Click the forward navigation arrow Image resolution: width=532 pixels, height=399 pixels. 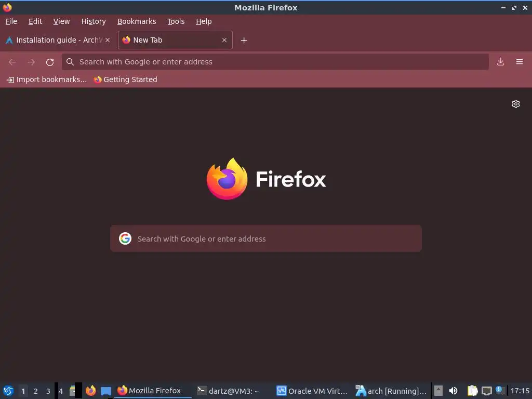point(31,62)
